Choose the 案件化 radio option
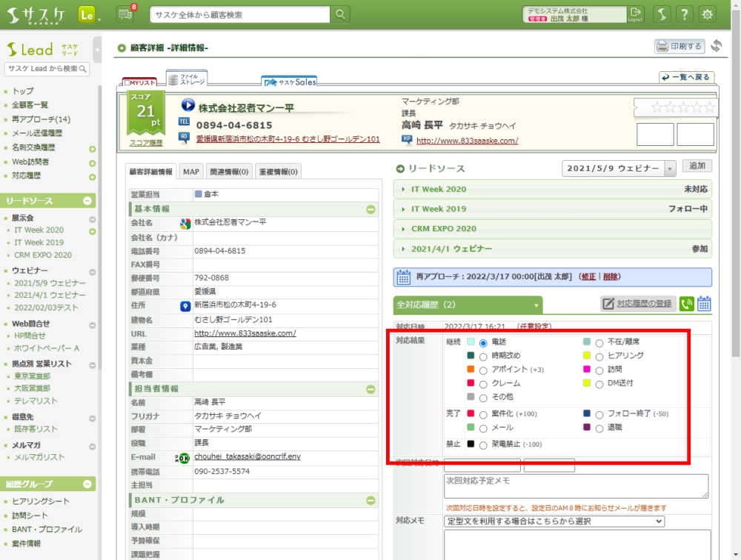This screenshot has width=741, height=560. tap(483, 414)
